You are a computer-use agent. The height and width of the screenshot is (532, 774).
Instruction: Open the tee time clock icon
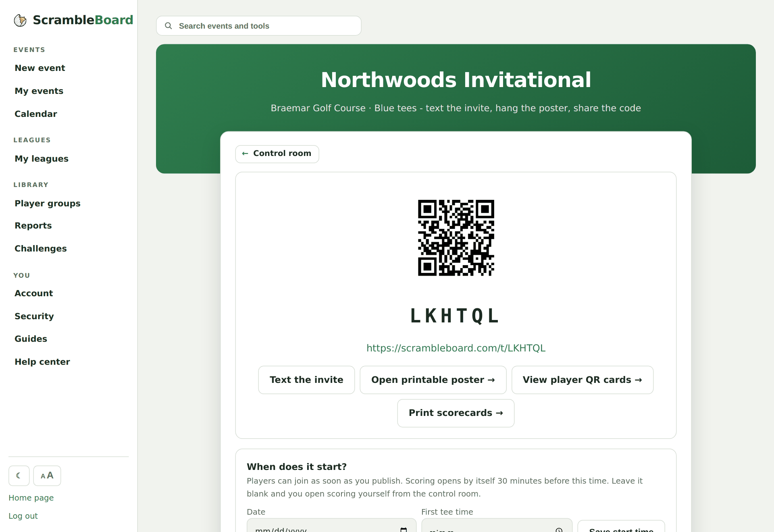tap(559, 529)
